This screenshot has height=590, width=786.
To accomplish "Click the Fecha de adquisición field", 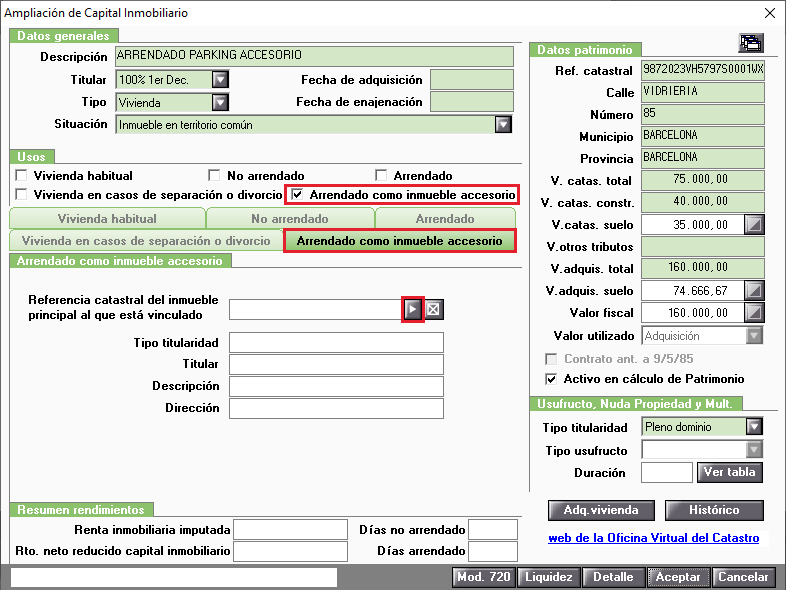I will [x=472, y=80].
